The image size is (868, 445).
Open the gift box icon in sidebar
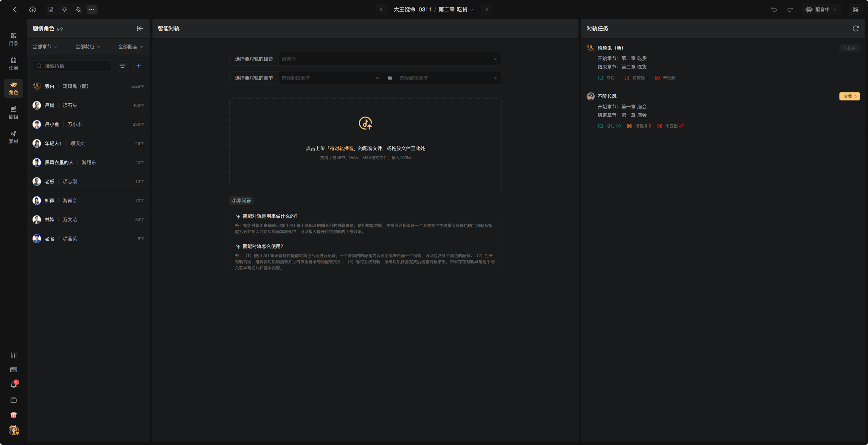(x=14, y=415)
